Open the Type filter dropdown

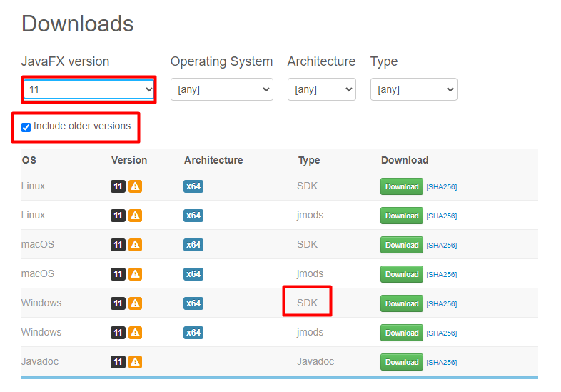[x=413, y=89]
